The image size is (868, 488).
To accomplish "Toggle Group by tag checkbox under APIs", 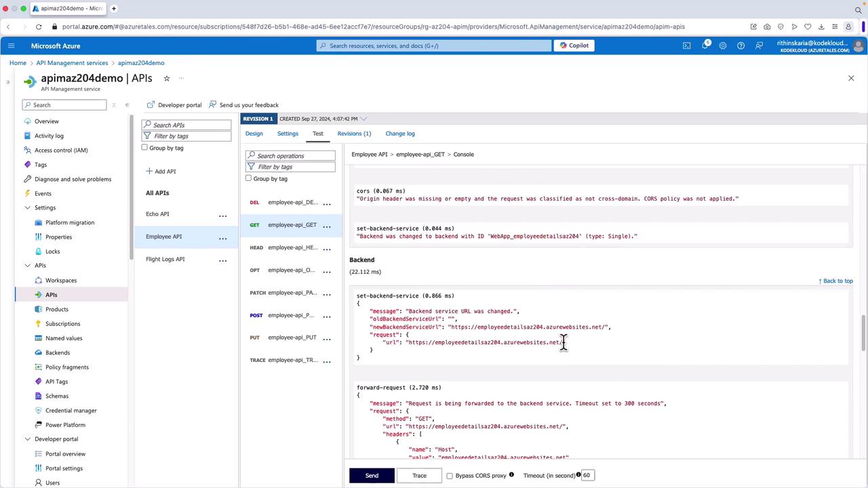I will [144, 147].
